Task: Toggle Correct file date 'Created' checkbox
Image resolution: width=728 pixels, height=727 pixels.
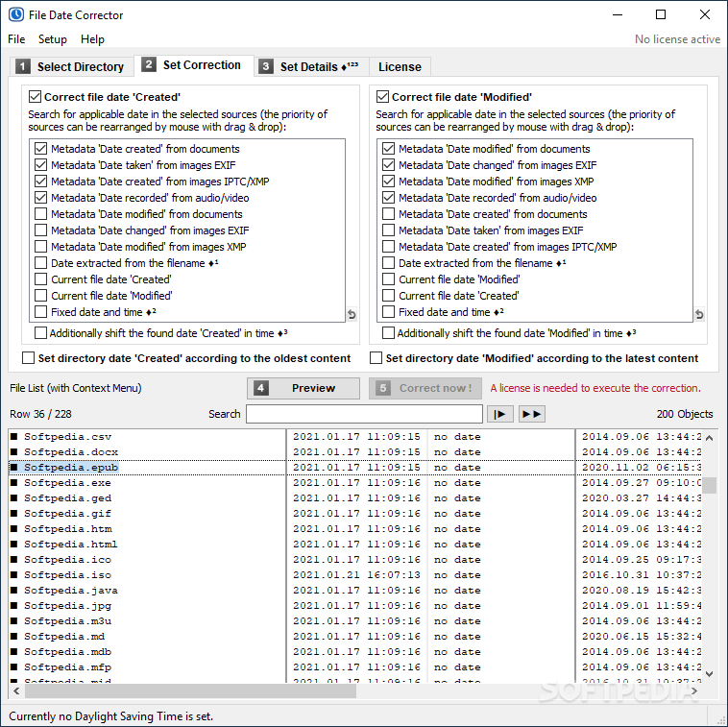Action: click(35, 97)
